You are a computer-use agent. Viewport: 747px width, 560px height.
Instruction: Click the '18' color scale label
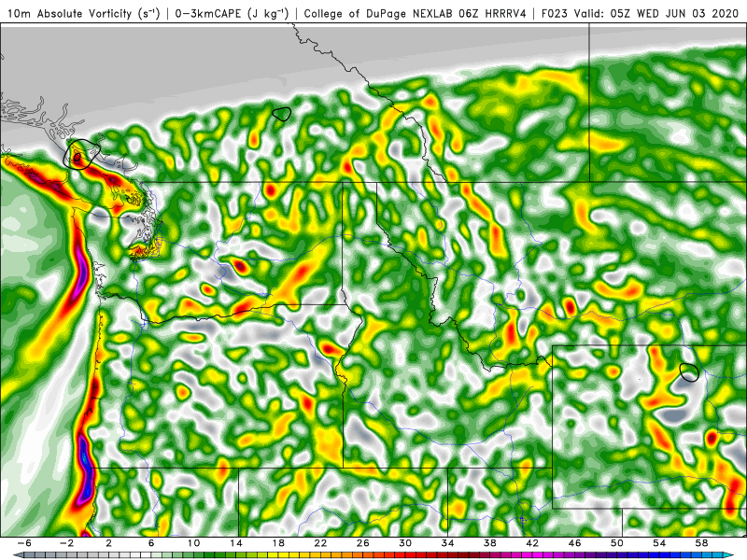click(278, 543)
